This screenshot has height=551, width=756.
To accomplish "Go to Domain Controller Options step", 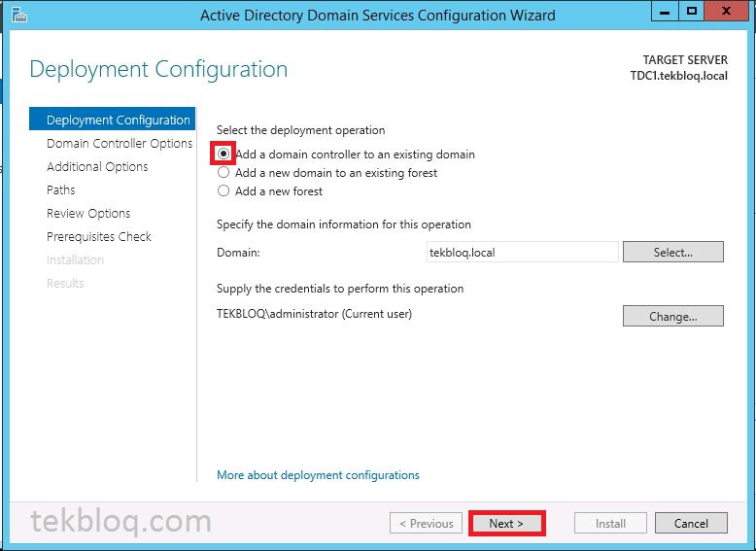I will [120, 143].
